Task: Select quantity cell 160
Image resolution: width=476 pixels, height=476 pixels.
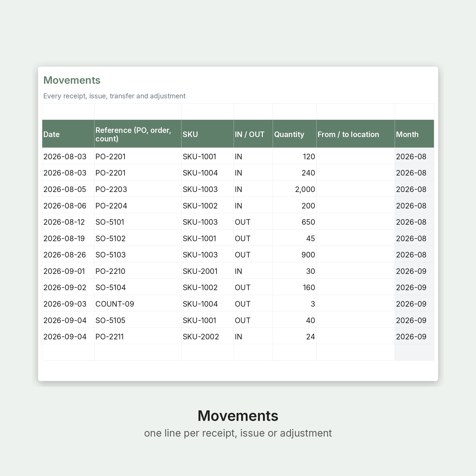Action: click(294, 287)
